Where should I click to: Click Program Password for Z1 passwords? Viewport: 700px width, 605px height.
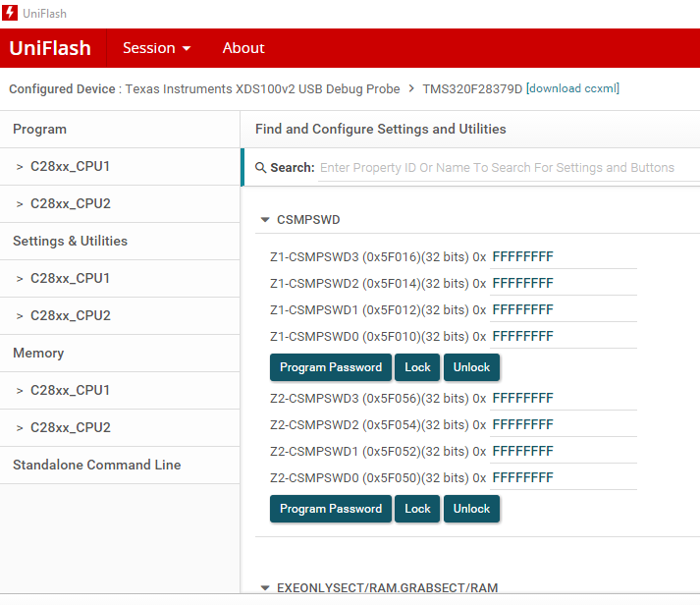331,367
